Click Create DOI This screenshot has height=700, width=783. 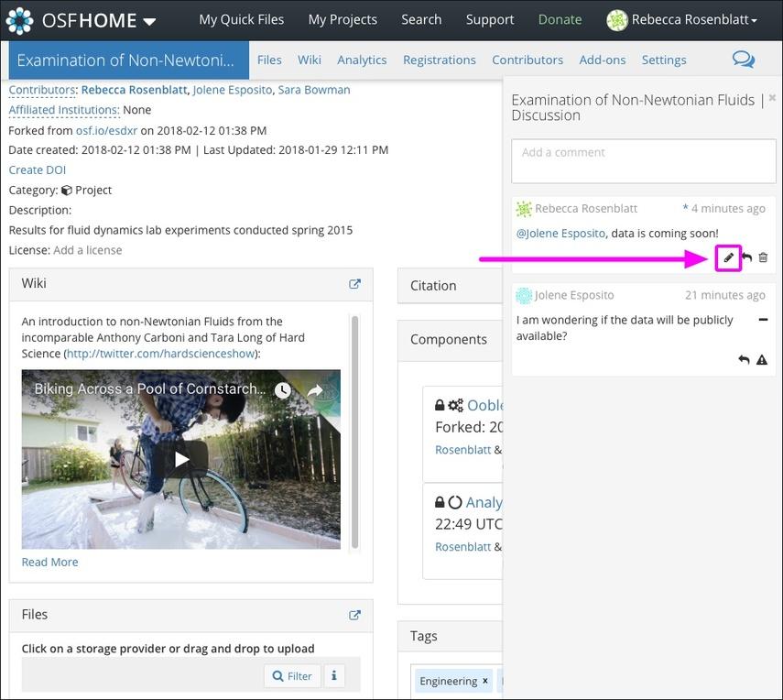click(37, 170)
